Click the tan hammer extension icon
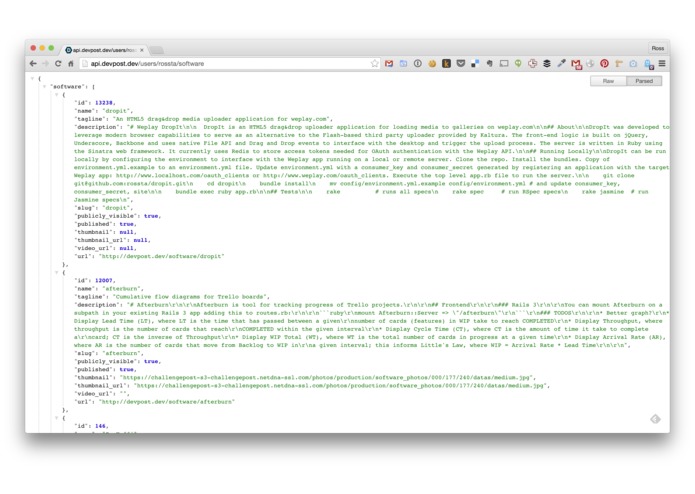Viewport: 695px width, 494px height. point(619,63)
